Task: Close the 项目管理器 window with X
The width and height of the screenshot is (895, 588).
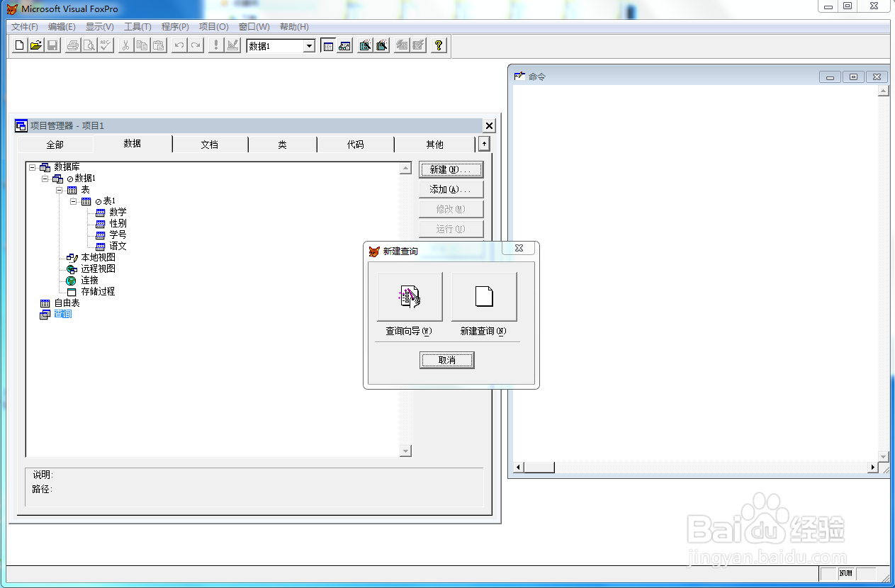Action: pyautogui.click(x=489, y=126)
